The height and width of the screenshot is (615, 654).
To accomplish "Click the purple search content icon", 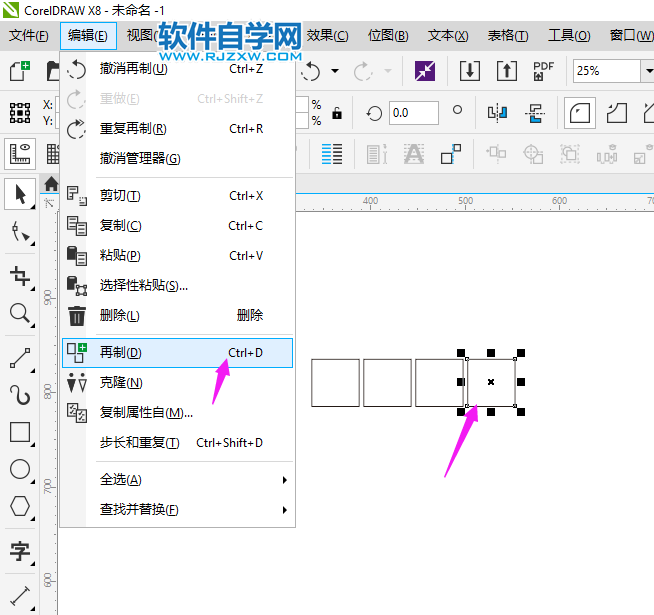I will click(425, 71).
